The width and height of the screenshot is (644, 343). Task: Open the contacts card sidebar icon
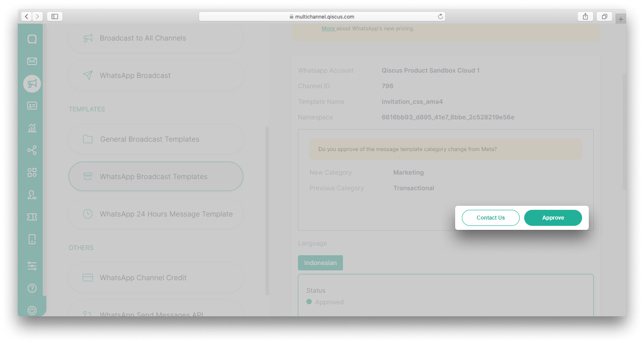click(x=32, y=106)
